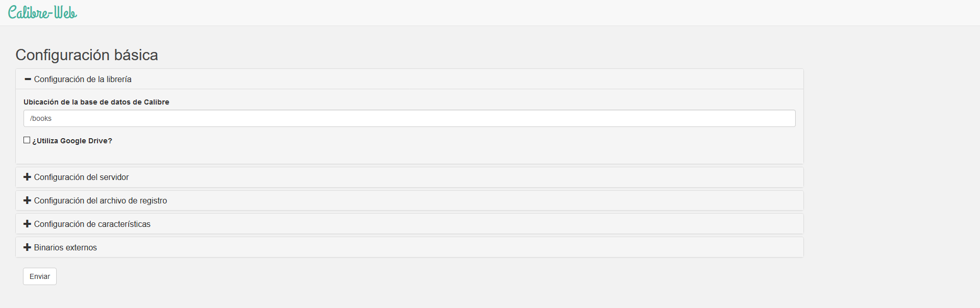Expand the Configuración del servidor section title
The image size is (980, 308).
pos(81,177)
